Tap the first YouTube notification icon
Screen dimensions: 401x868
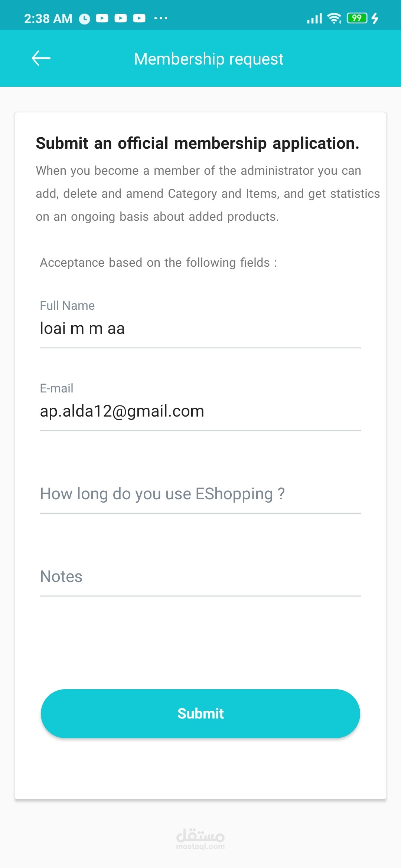click(x=102, y=18)
